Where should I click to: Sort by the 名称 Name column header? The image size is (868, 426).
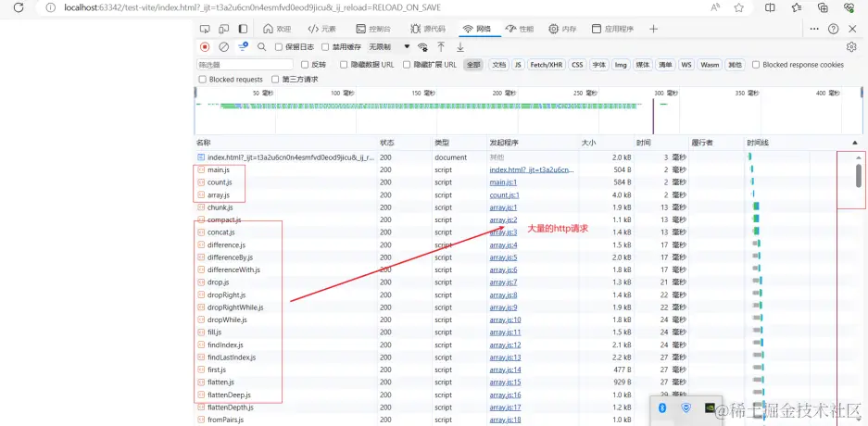[285, 143]
